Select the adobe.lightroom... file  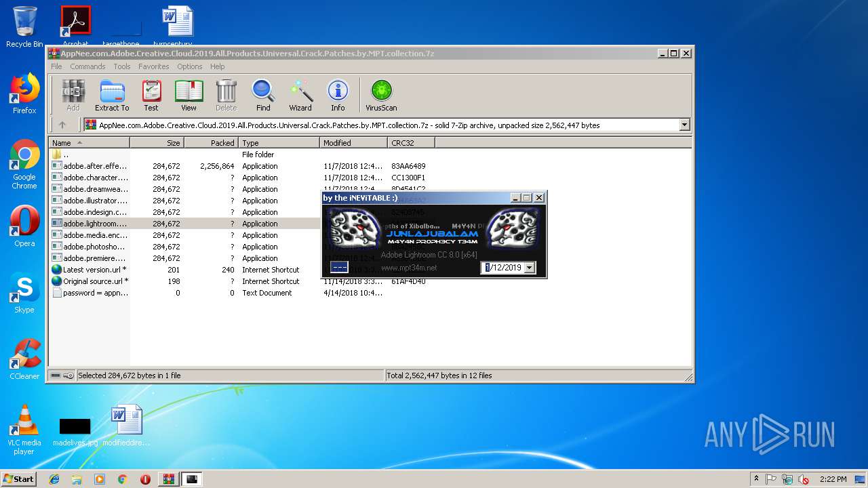click(89, 224)
